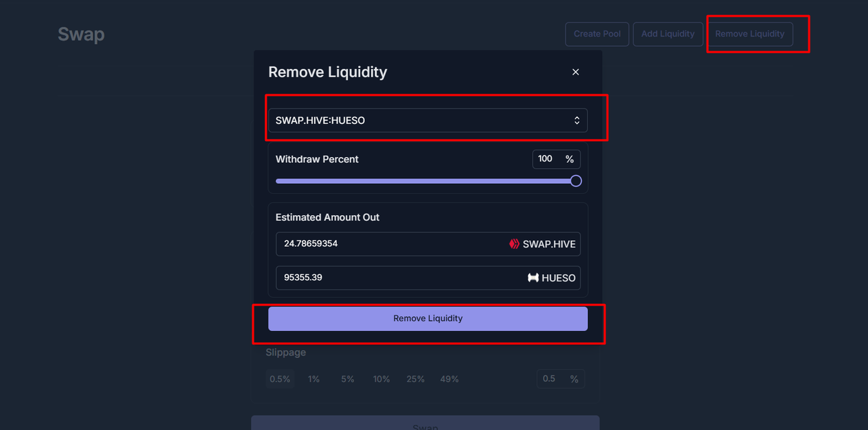This screenshot has width=868, height=430.
Task: Click the HUESO estimated amount field
Action: click(x=428, y=278)
